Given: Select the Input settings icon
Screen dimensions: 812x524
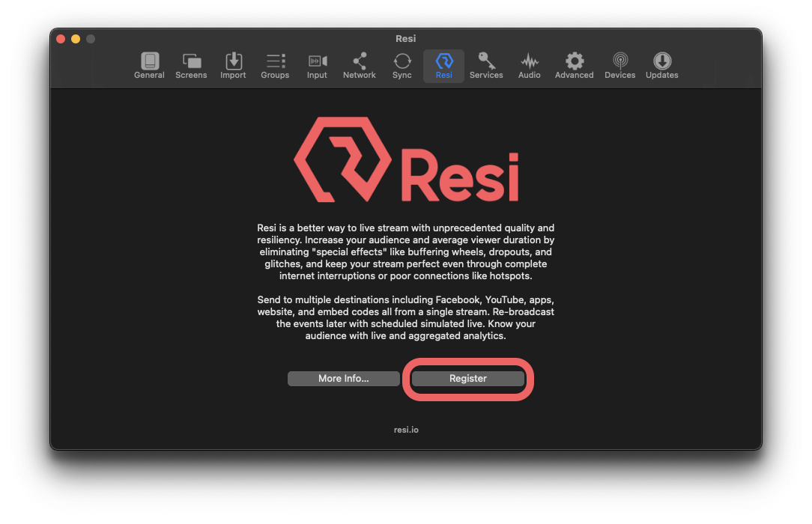Looking at the screenshot, I should (317, 65).
